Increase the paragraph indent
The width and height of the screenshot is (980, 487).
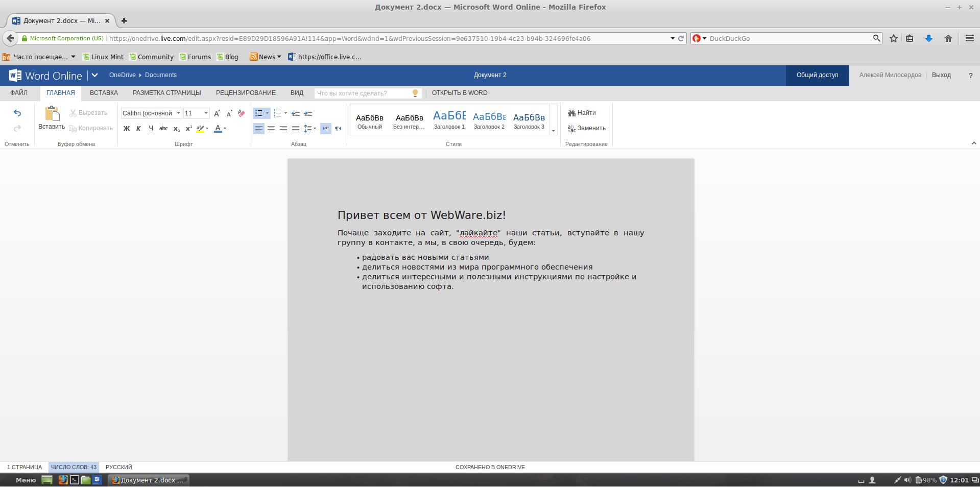[308, 113]
